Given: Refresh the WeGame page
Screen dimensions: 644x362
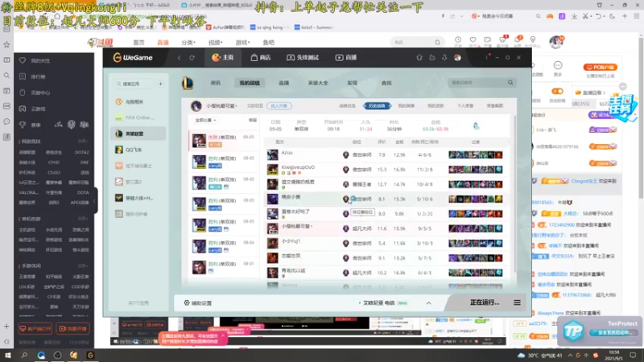Looking at the screenshot, I should coord(192,58).
